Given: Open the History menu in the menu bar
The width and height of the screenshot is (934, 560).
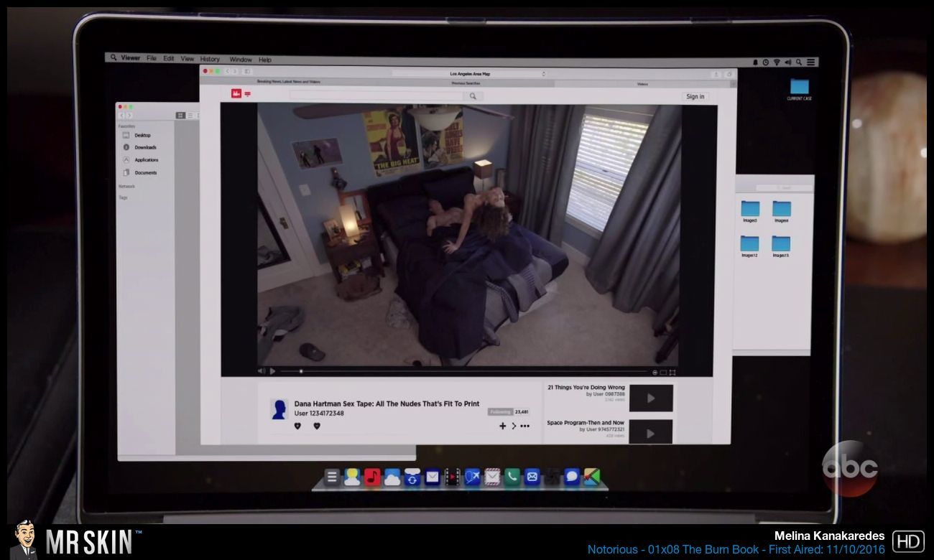Looking at the screenshot, I should coord(210,59).
